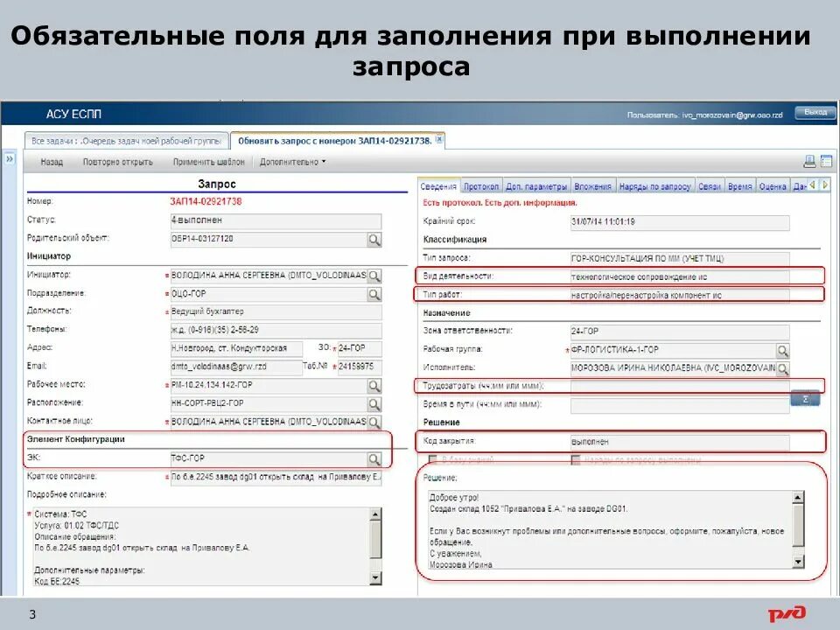Toggle the В базу знаний checkbox
Screen dimensions: 840x630
pos(433,459)
